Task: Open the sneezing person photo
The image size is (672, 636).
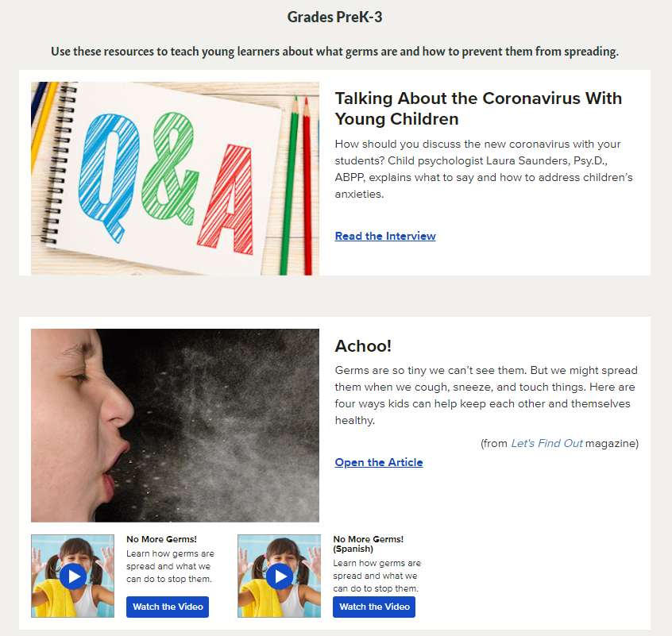Action: point(176,426)
